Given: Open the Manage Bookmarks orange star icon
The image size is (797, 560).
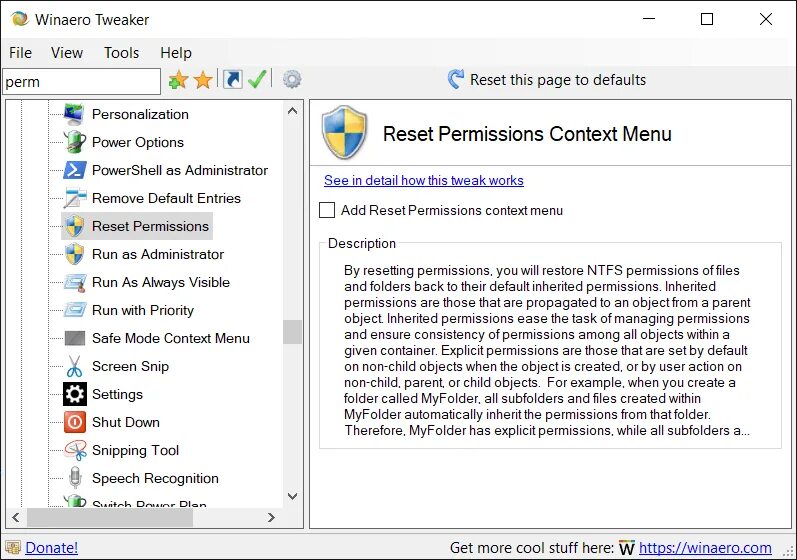Looking at the screenshot, I should [203, 80].
